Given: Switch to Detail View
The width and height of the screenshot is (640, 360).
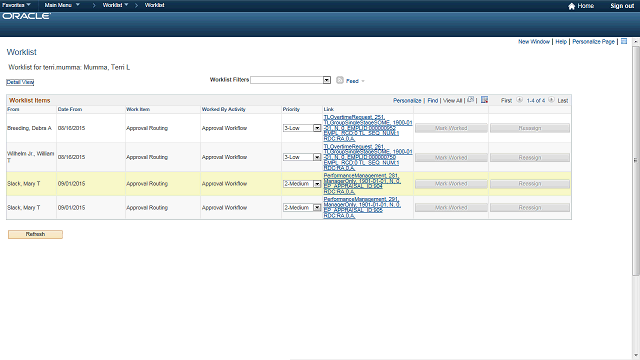Looking at the screenshot, I should pyautogui.click(x=20, y=82).
